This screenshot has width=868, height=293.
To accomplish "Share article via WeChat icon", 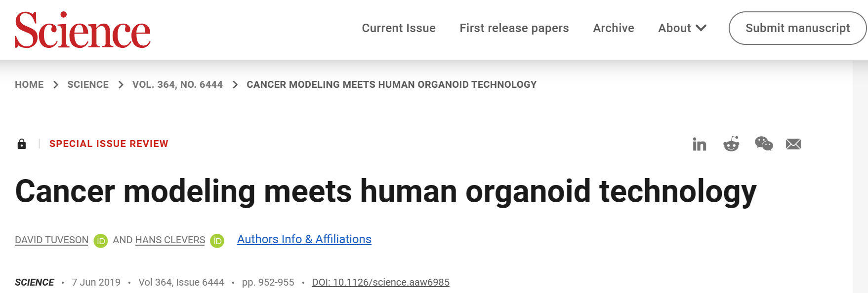I will [x=764, y=144].
